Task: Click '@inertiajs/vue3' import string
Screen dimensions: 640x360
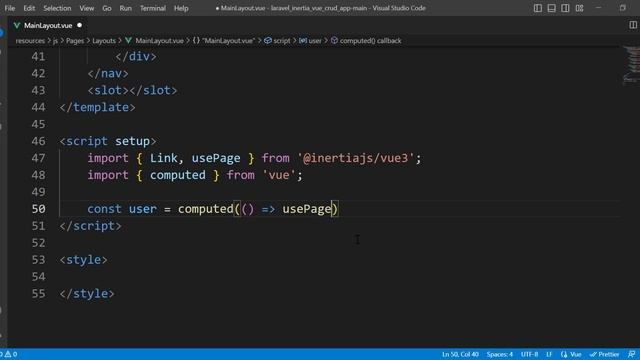Action: pyautogui.click(x=356, y=158)
